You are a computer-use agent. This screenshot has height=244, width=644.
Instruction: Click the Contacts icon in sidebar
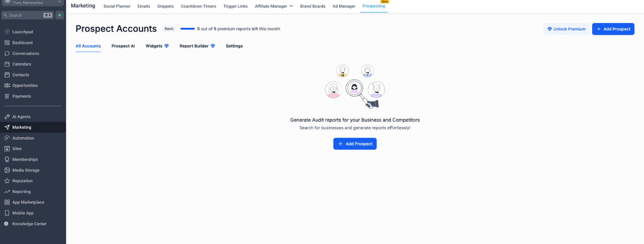click(7, 75)
